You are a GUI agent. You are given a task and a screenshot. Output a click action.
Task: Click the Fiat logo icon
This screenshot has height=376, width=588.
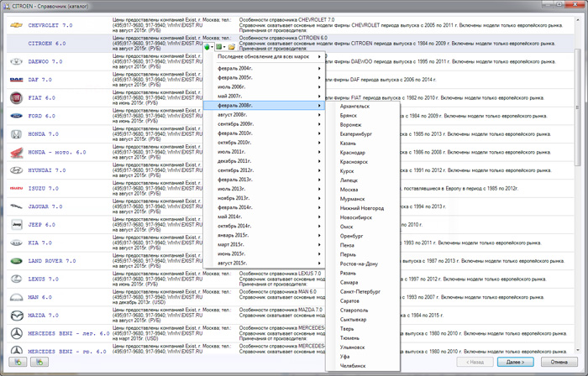point(16,98)
